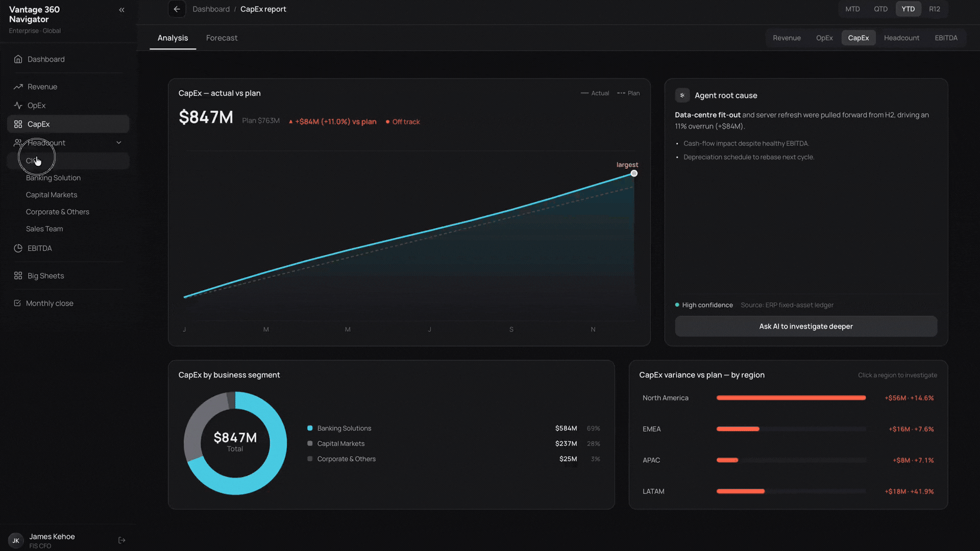Click the $584M Banking Solutions value

coord(566,429)
